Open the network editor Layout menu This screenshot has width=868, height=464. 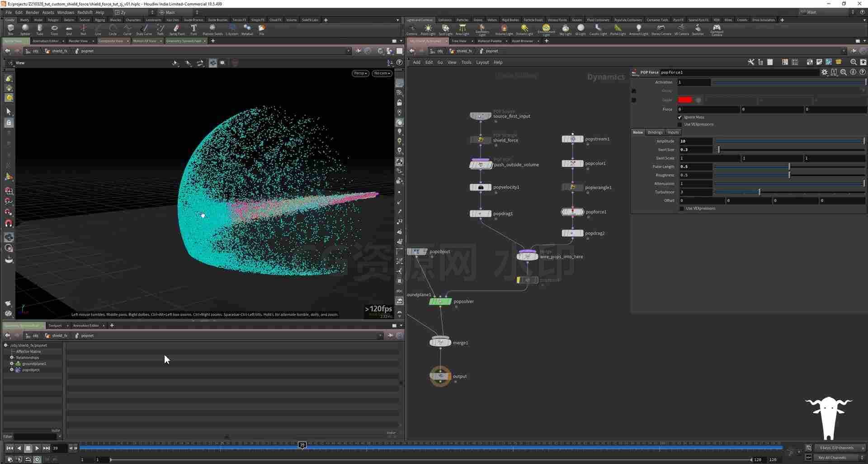click(x=482, y=62)
